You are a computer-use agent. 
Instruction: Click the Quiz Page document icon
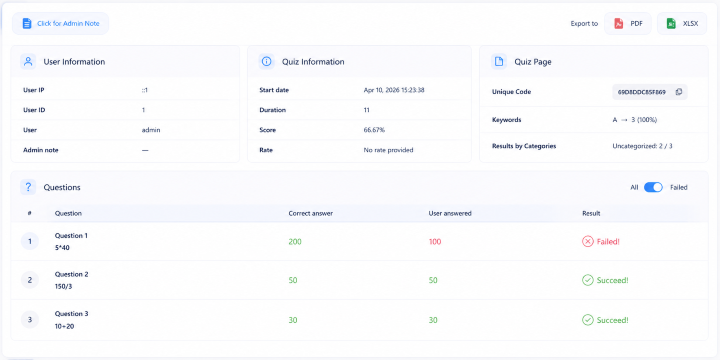[499, 62]
